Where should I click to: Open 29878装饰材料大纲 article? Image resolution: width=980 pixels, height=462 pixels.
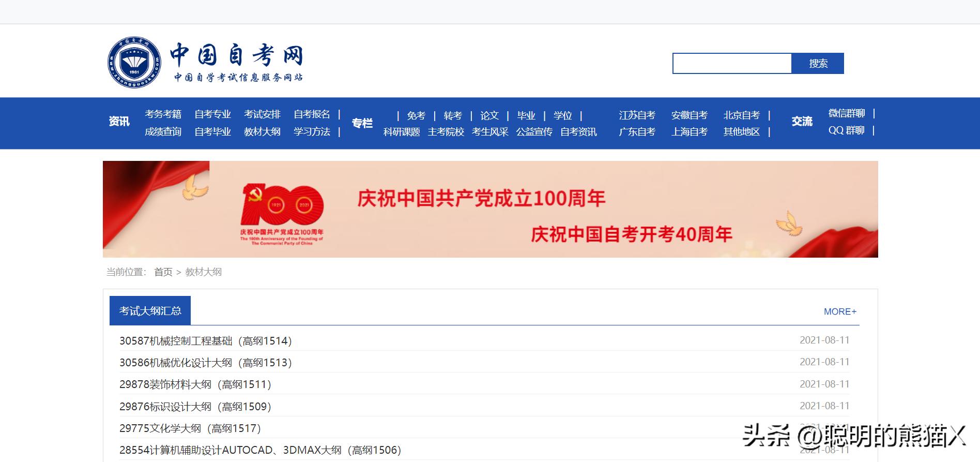click(195, 384)
